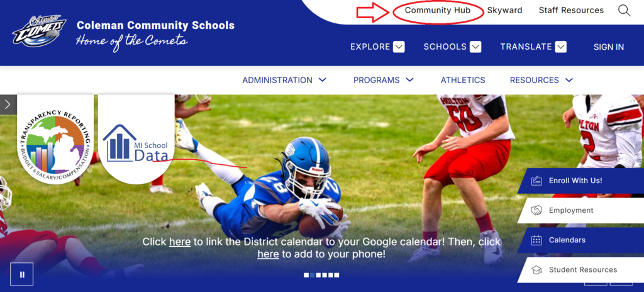
Task: Click the SIGN IN link
Action: pos(609,47)
